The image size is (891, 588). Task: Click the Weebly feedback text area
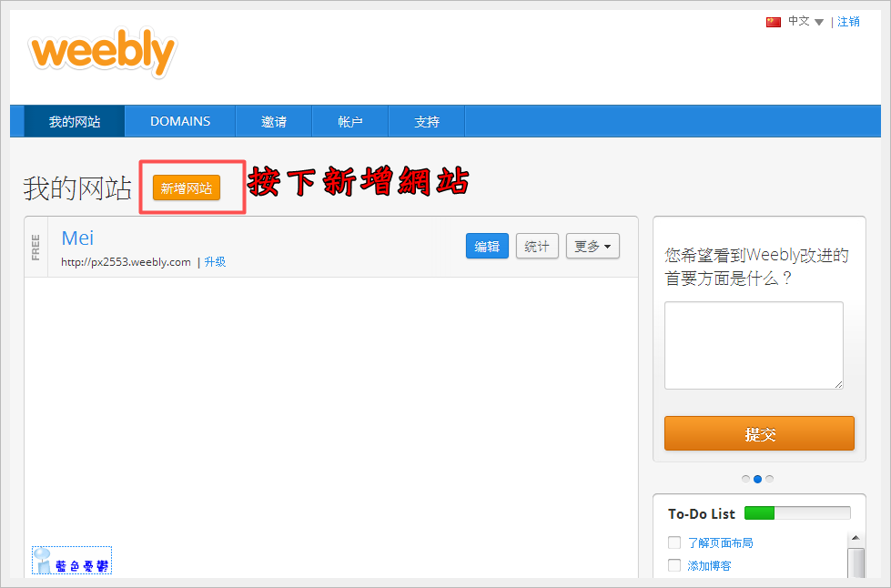point(754,345)
